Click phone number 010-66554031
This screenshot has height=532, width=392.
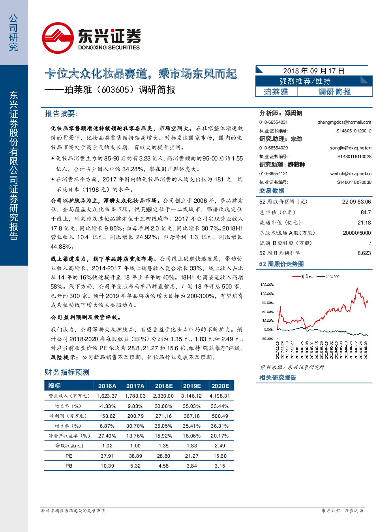click(x=274, y=122)
